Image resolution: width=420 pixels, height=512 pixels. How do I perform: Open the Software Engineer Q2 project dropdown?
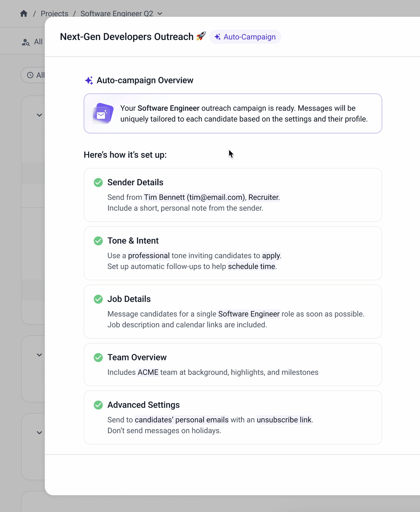pyautogui.click(x=160, y=14)
